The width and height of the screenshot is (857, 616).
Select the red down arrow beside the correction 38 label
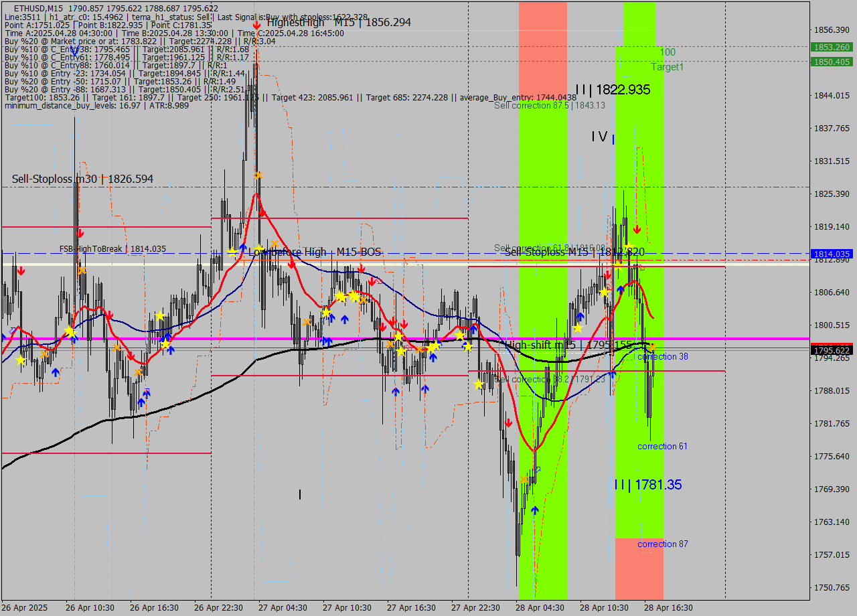(x=637, y=229)
